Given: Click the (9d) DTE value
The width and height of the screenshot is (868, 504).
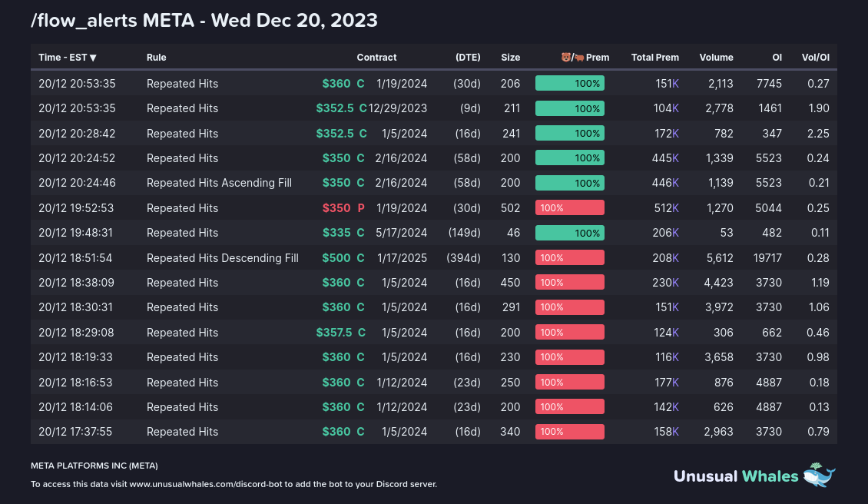Looking at the screenshot, I should click(471, 108).
